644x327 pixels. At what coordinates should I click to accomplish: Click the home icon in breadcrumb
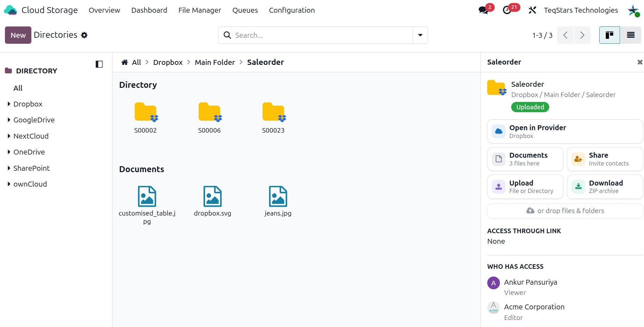click(124, 62)
